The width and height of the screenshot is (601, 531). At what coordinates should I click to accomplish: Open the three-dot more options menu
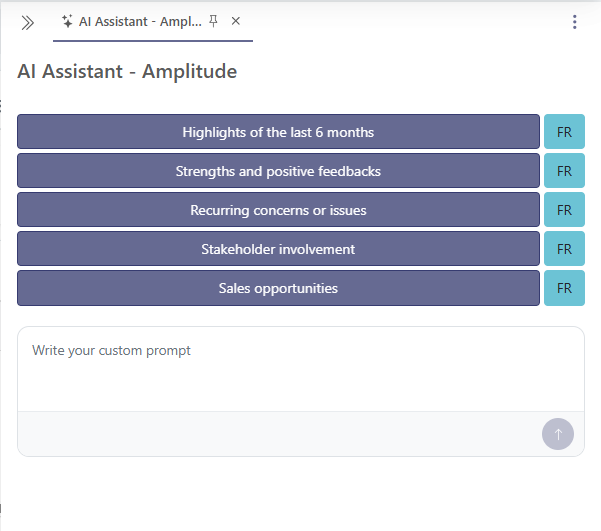pyautogui.click(x=574, y=22)
